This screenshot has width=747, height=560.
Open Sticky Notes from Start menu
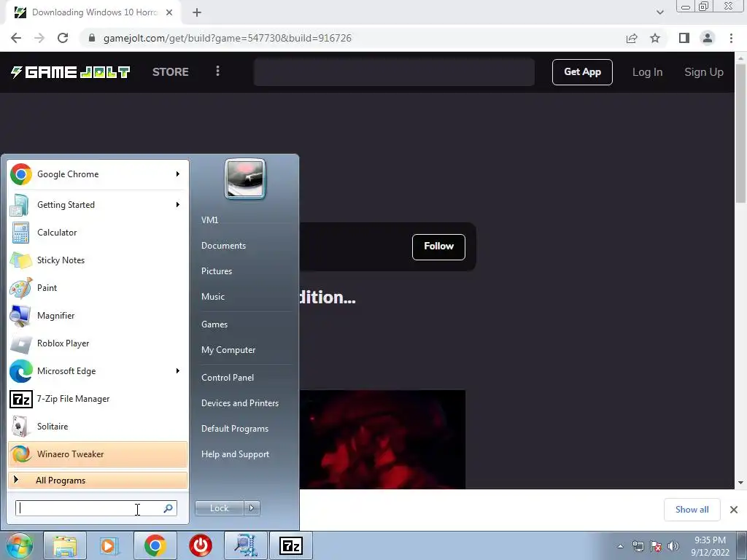tap(98, 260)
